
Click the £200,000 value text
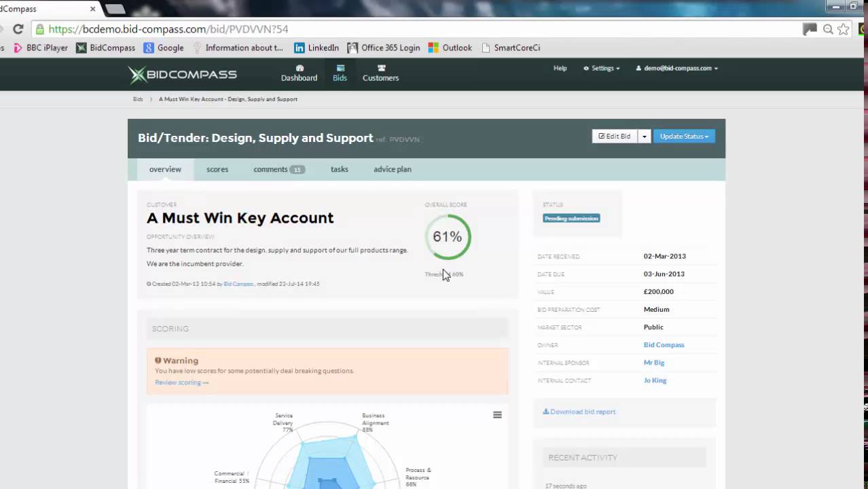point(659,291)
